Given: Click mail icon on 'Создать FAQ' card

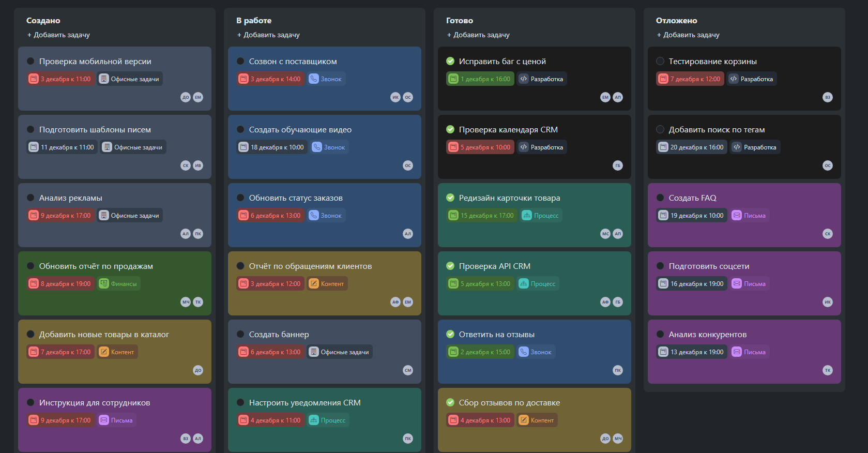Looking at the screenshot, I should [x=737, y=216].
